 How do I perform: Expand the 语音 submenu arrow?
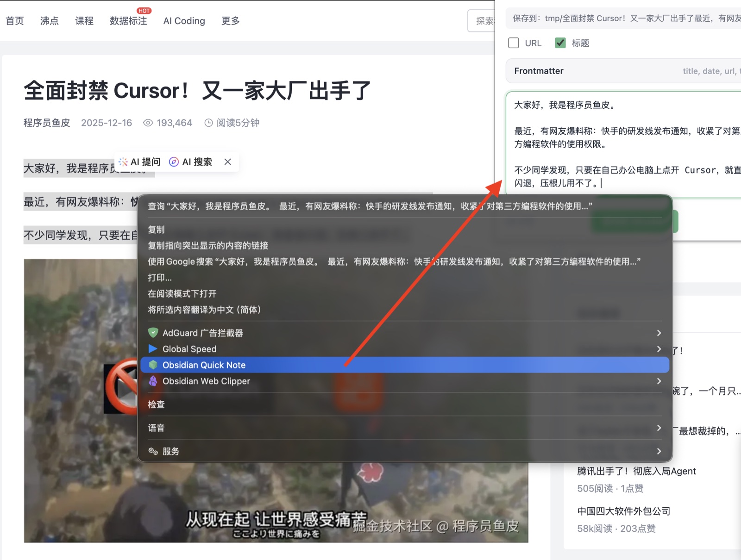[x=659, y=428]
